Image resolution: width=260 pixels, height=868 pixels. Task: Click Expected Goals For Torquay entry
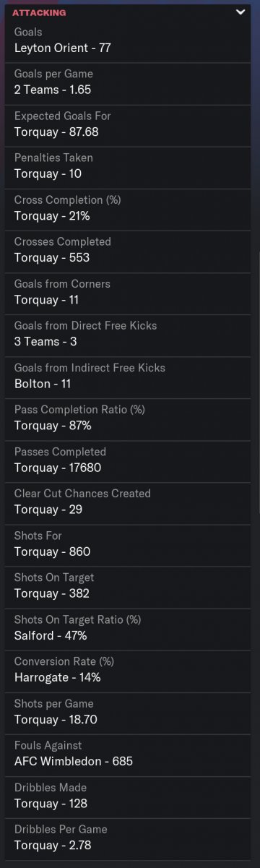point(130,125)
